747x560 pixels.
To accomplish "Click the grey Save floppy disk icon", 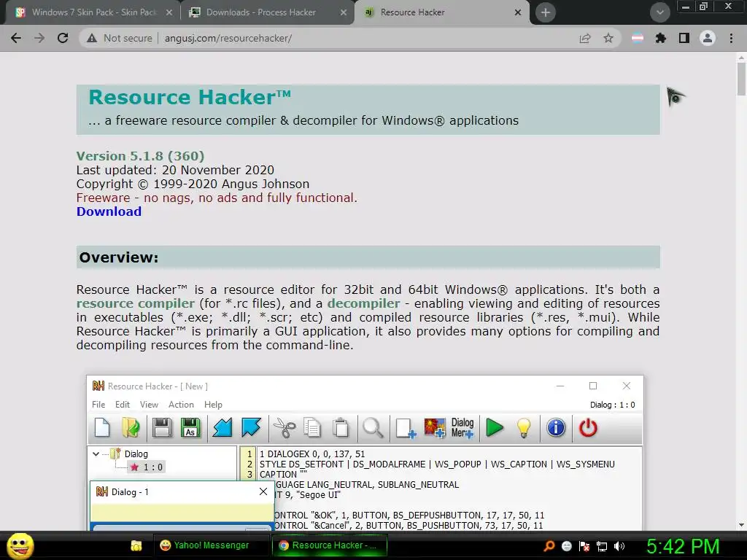I will [162, 427].
